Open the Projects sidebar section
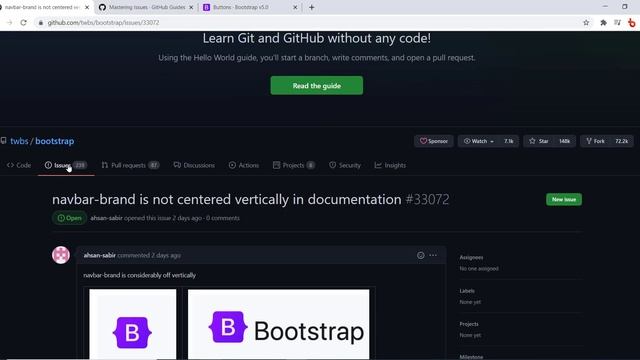 [x=469, y=324]
